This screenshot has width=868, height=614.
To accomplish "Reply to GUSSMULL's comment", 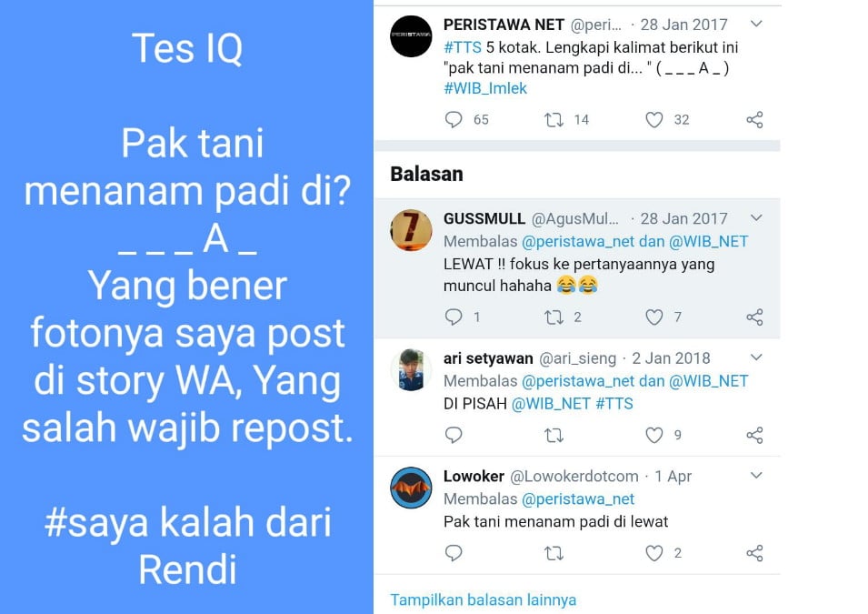I will click(x=454, y=317).
